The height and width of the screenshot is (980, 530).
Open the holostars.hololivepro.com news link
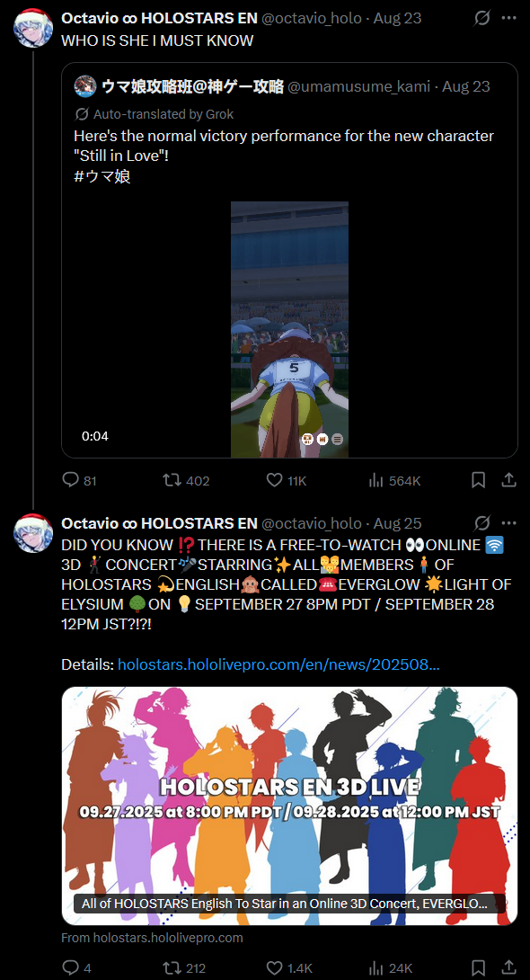(x=278, y=664)
